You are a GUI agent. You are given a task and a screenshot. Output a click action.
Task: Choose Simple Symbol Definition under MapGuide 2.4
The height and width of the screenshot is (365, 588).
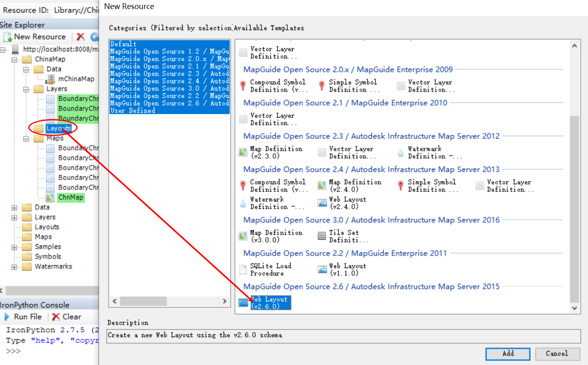coord(429,185)
